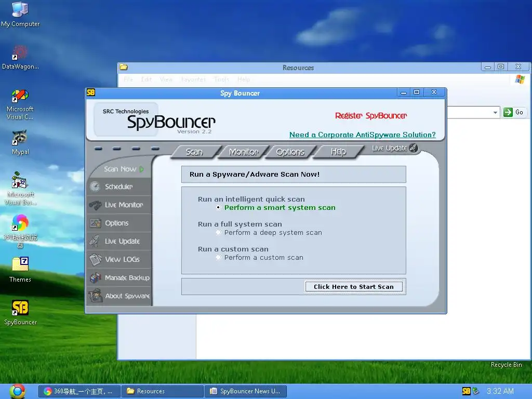Screen dimensions: 532x399
Task: Open Tools menu in Resources window
Action: [221, 79]
